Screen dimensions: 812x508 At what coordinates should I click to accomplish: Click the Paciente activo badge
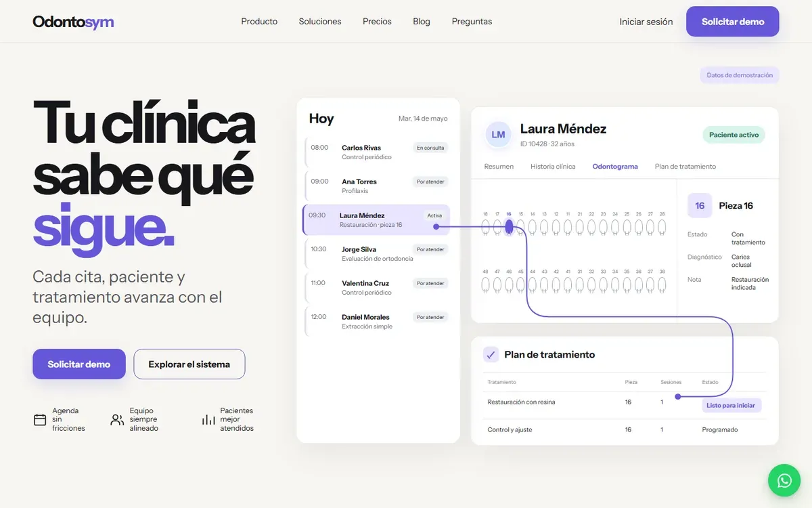tap(734, 135)
